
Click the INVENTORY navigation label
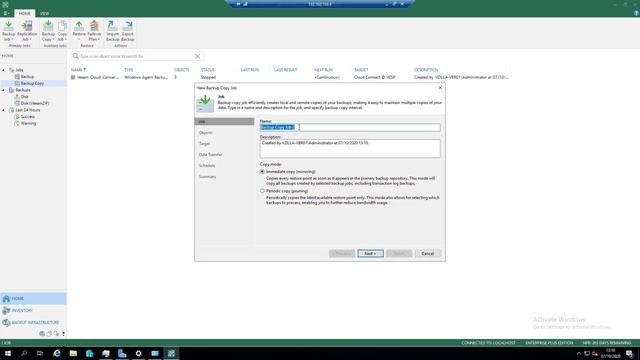pyautogui.click(x=22, y=311)
